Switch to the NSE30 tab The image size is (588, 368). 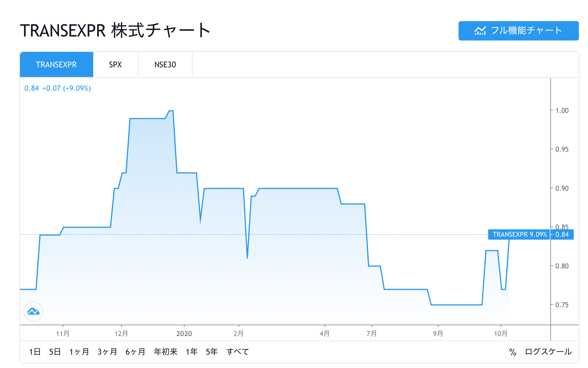(165, 64)
